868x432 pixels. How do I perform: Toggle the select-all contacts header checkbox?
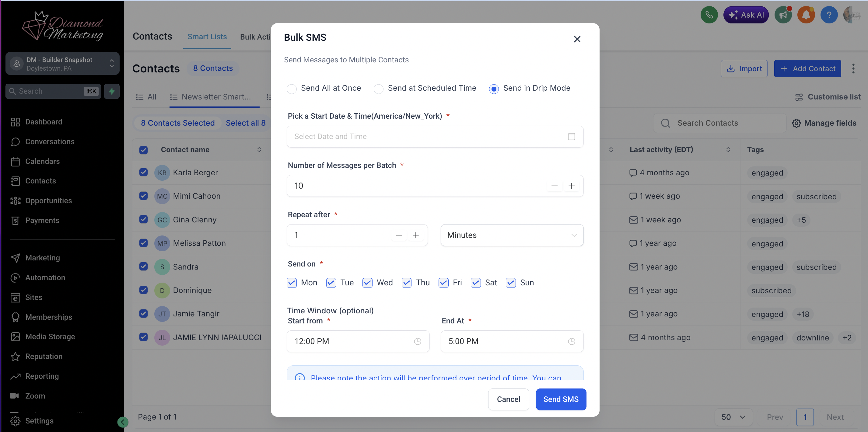[x=143, y=150]
